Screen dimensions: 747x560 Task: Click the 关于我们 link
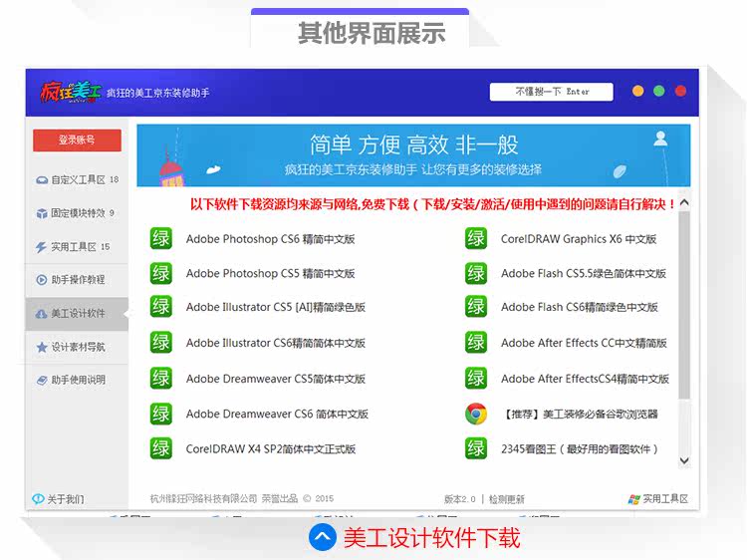66,499
